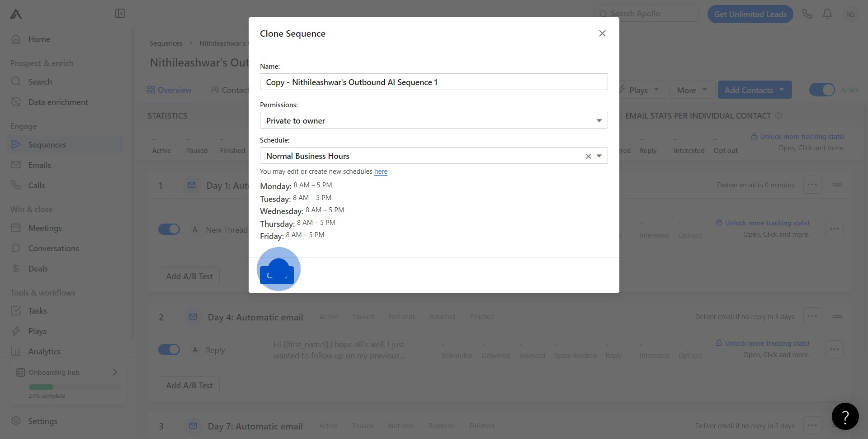868x439 pixels.
Task: Click the Apollo logo icon
Action: tap(16, 14)
